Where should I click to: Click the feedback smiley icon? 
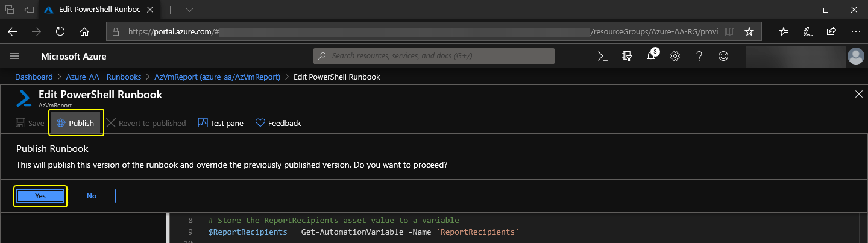pos(723,56)
